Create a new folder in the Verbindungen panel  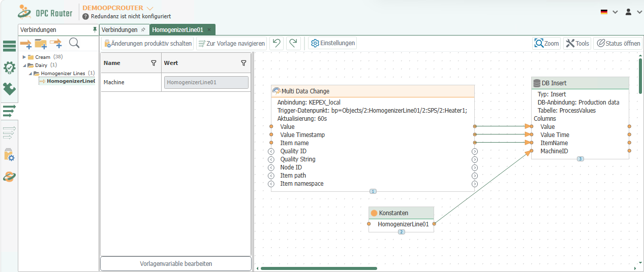[41, 44]
